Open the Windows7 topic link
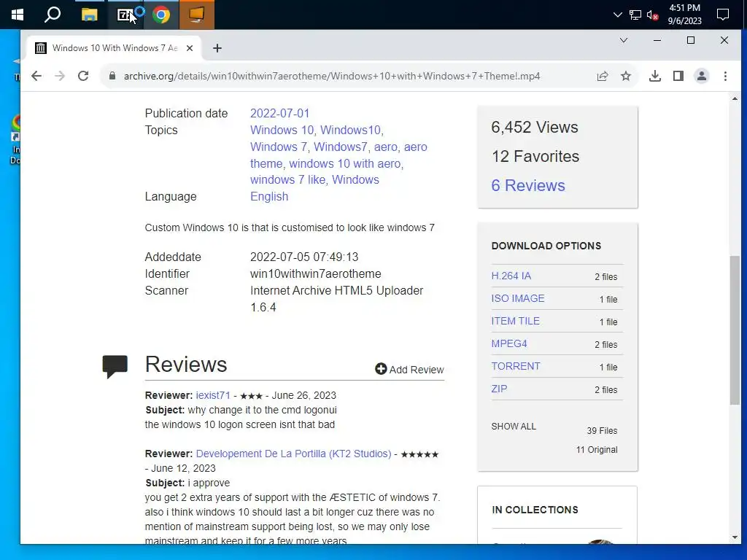This screenshot has width=747, height=560. 341,147
